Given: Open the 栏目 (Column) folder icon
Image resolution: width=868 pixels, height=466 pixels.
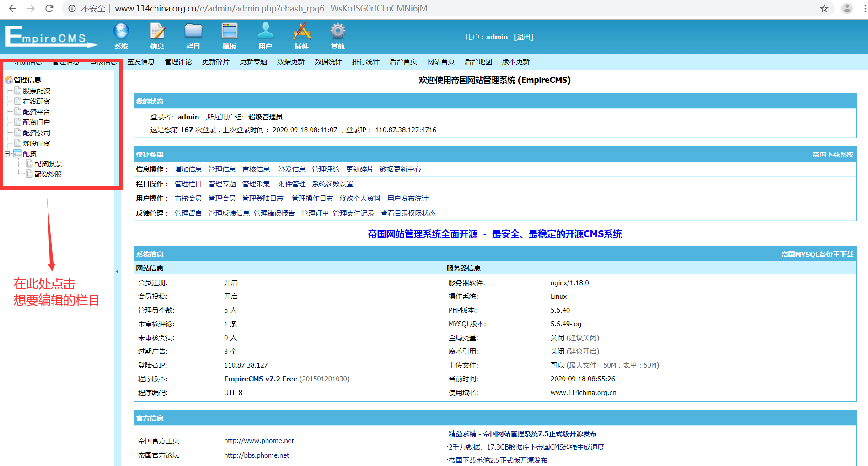Looking at the screenshot, I should click(193, 36).
